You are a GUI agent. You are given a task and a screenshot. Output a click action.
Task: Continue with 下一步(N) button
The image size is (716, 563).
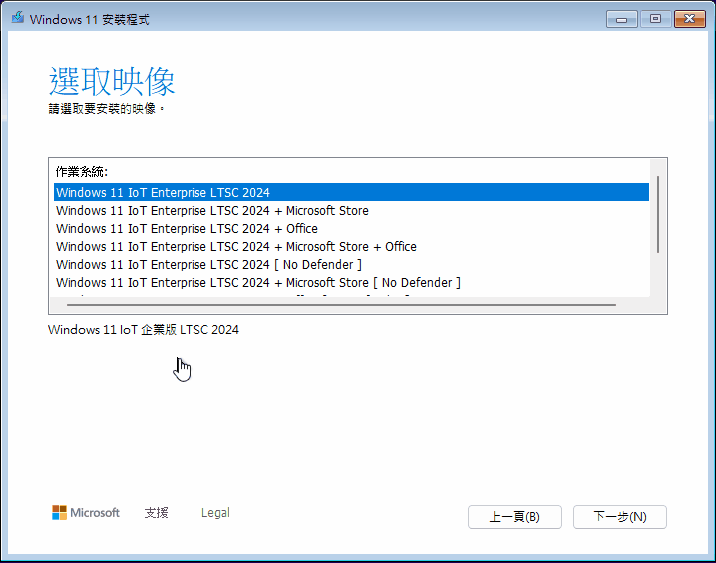[x=620, y=517]
